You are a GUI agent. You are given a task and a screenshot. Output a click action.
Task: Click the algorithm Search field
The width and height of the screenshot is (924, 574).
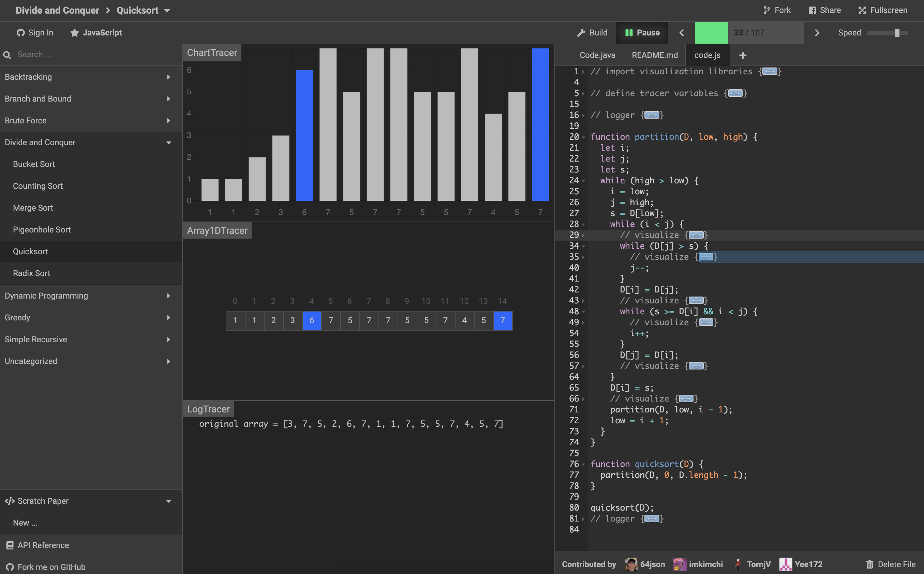pyautogui.click(x=91, y=55)
